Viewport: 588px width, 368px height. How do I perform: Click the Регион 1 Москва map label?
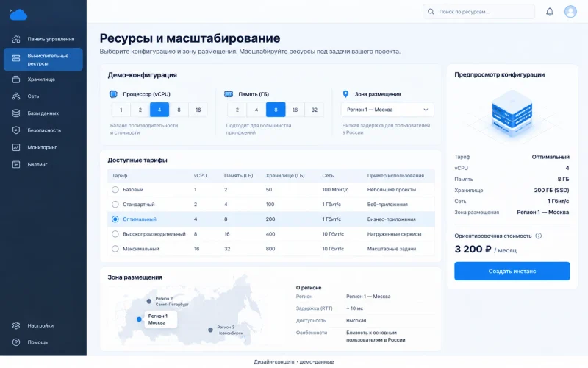point(161,319)
